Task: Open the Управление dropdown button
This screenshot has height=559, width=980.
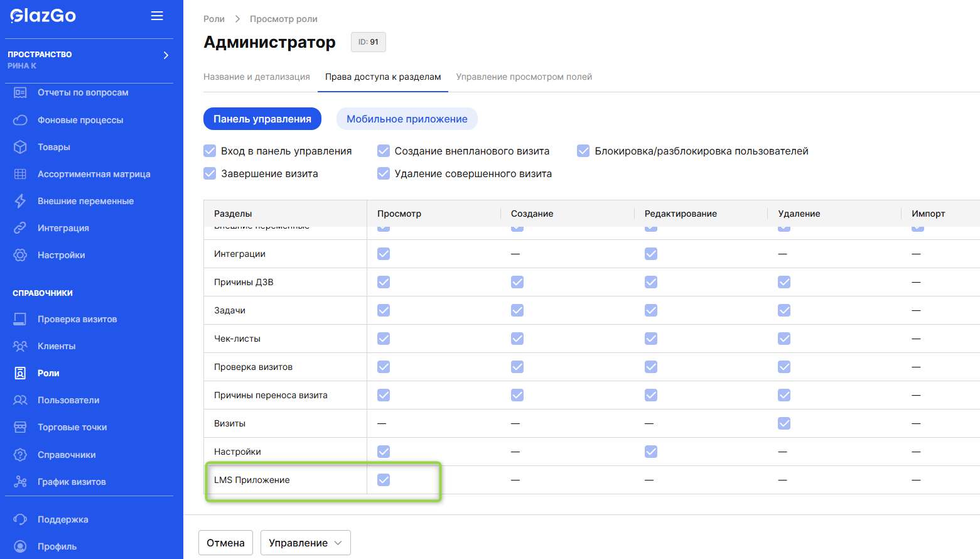Action: click(x=306, y=543)
